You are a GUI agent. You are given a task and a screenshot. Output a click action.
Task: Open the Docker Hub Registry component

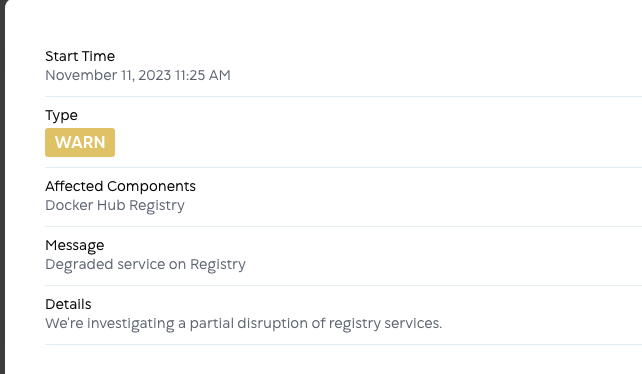click(x=115, y=205)
